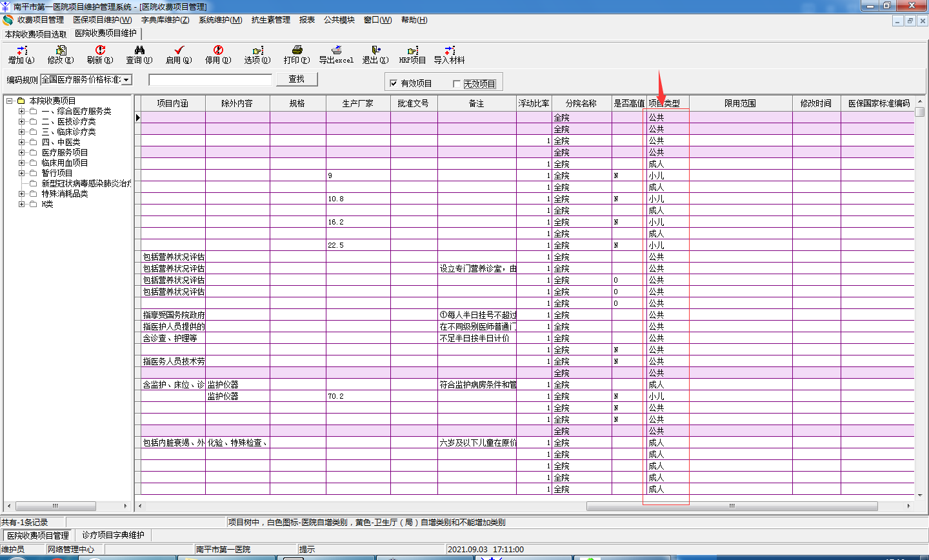The height and width of the screenshot is (560, 929).
Task: Click the cell reading 含诊查、护理等
Action: click(x=174, y=338)
